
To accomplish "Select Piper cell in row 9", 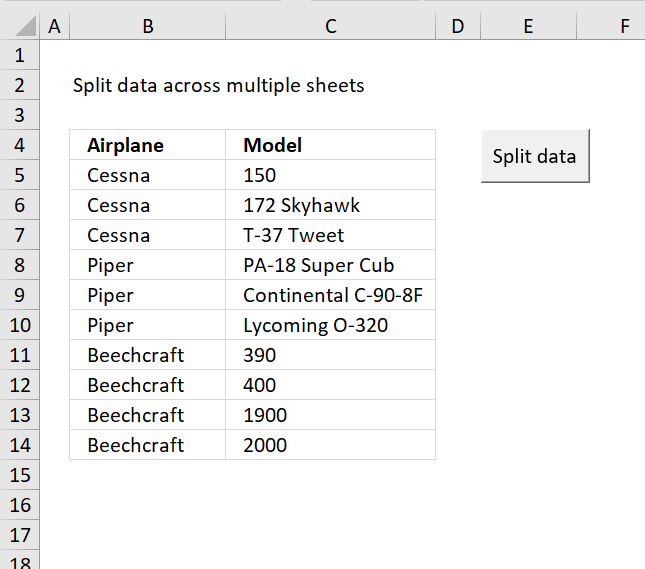I will [148, 295].
